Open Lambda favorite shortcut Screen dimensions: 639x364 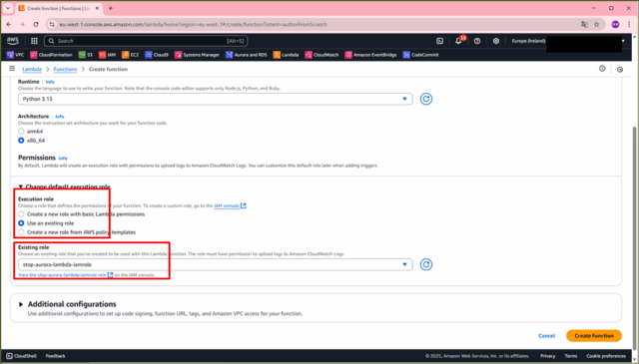tap(287, 55)
